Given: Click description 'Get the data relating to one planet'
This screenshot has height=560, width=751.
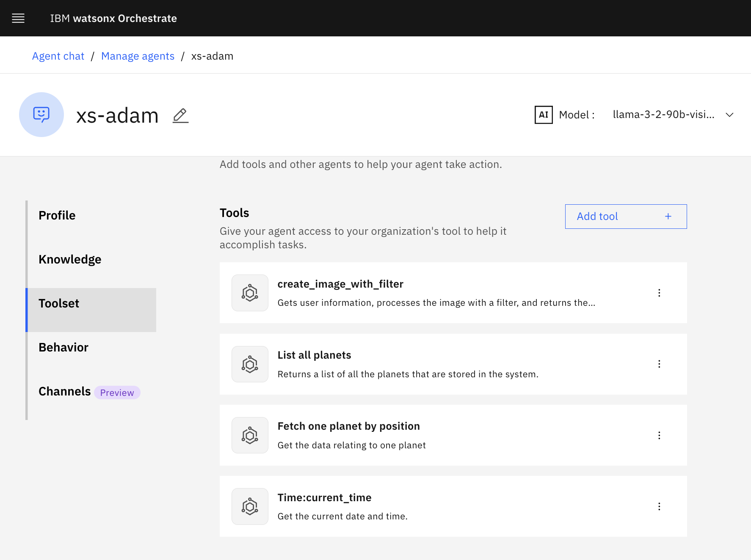Looking at the screenshot, I should (352, 445).
